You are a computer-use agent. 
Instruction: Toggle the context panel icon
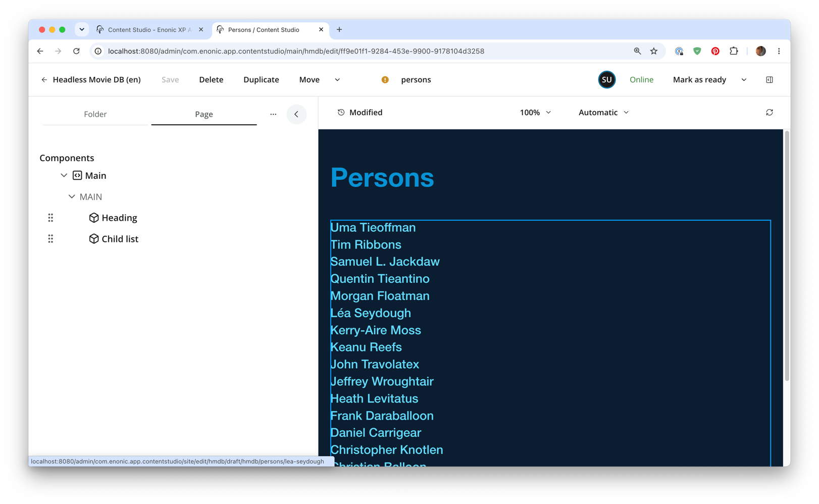769,80
